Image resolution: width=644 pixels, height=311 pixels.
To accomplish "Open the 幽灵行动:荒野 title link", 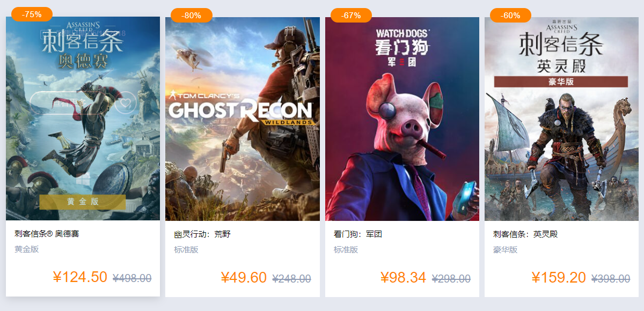I will 202,234.
